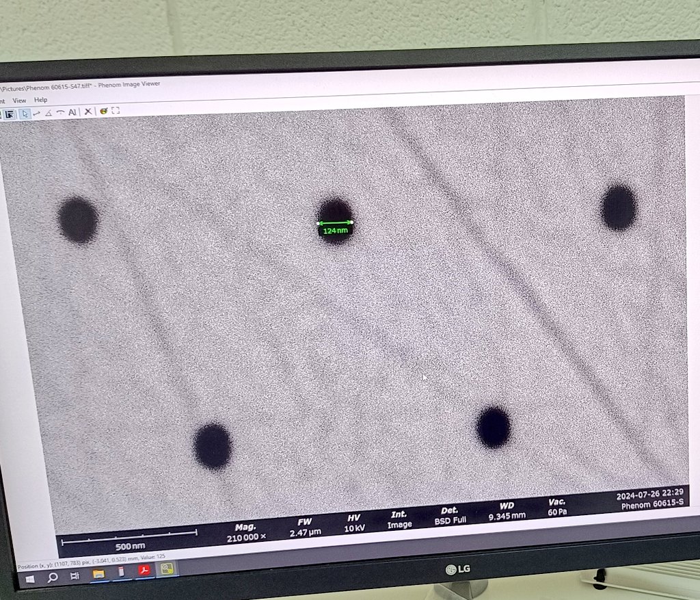
Task: Click the Phenom 60615-S device label
Action: [x=652, y=505]
